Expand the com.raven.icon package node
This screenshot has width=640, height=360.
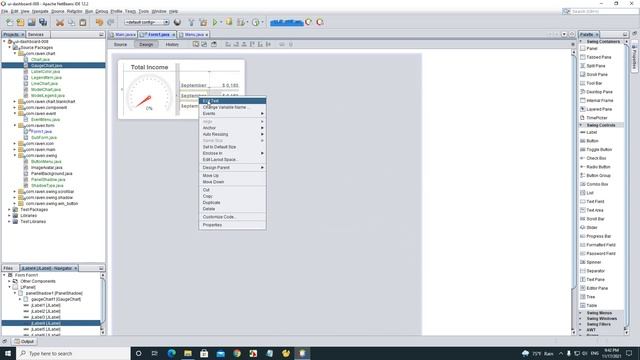pos(15,143)
